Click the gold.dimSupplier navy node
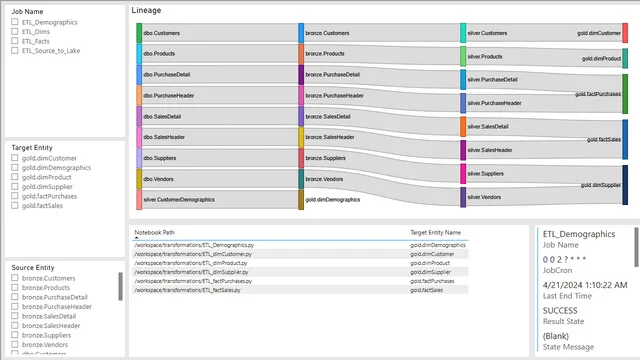Viewport: 640px width, 360px height. point(625,185)
